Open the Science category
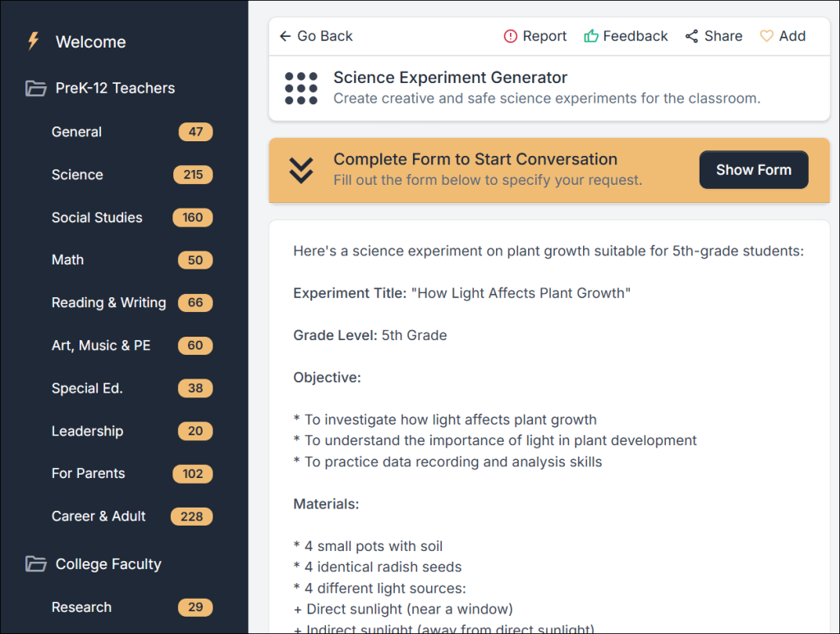 point(77,174)
